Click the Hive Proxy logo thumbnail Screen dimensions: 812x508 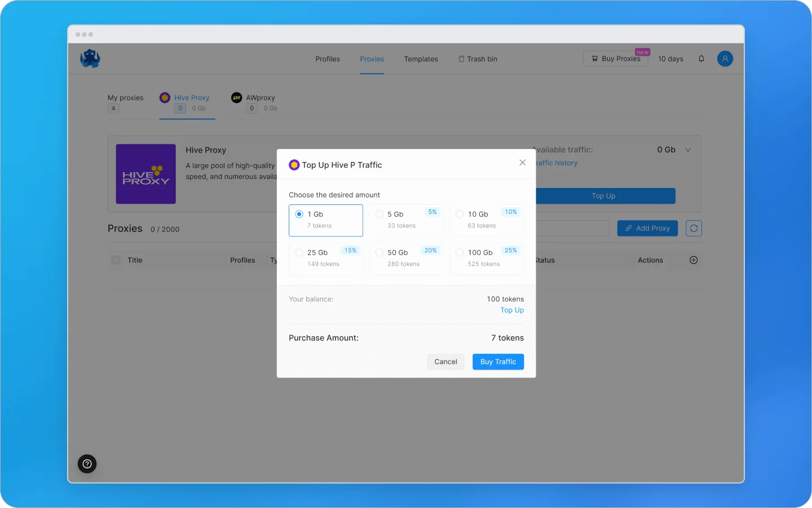coord(145,174)
